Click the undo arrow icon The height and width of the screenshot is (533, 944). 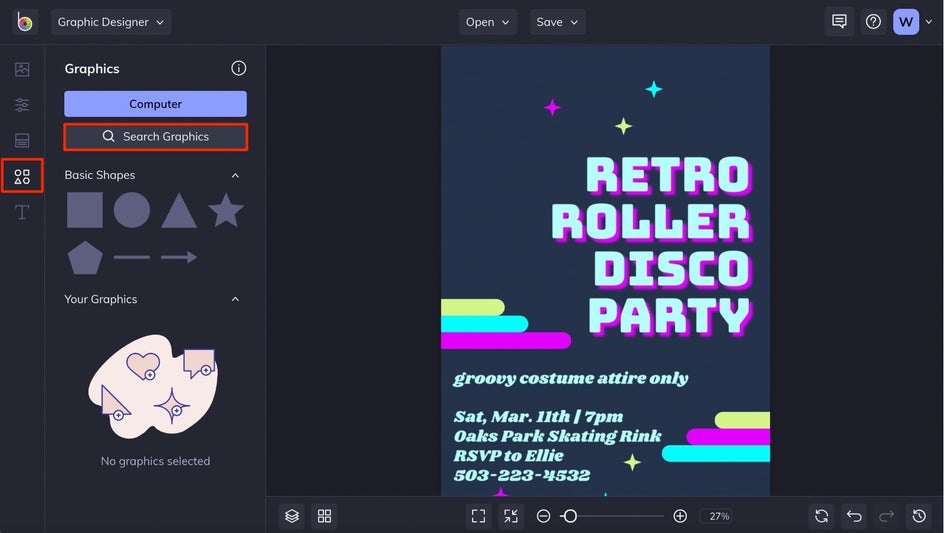click(x=854, y=516)
